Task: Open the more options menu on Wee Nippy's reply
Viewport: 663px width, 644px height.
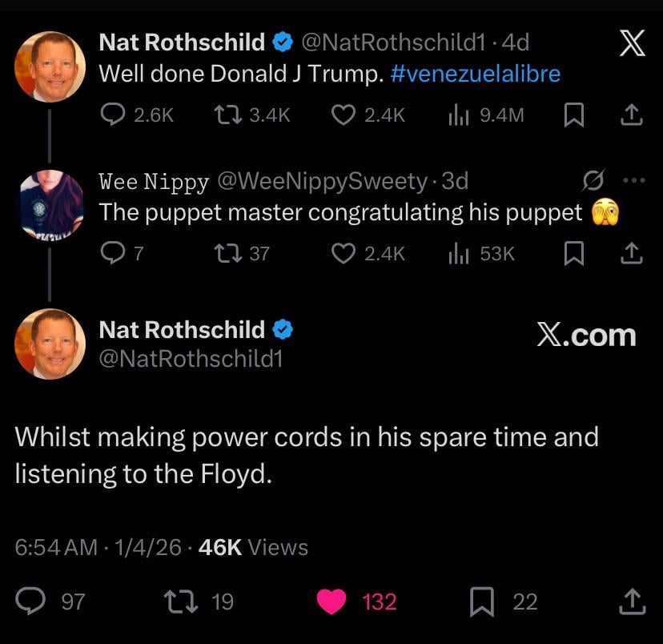Action: click(x=633, y=181)
